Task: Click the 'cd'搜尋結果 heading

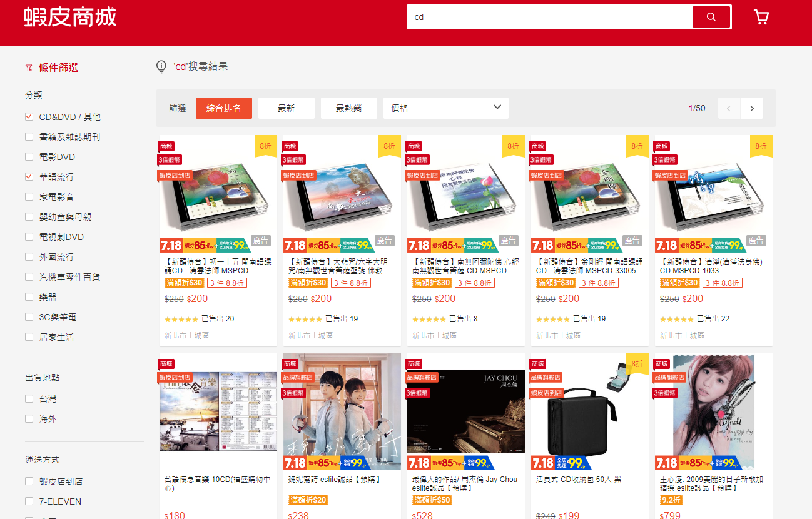Action: tap(201, 66)
